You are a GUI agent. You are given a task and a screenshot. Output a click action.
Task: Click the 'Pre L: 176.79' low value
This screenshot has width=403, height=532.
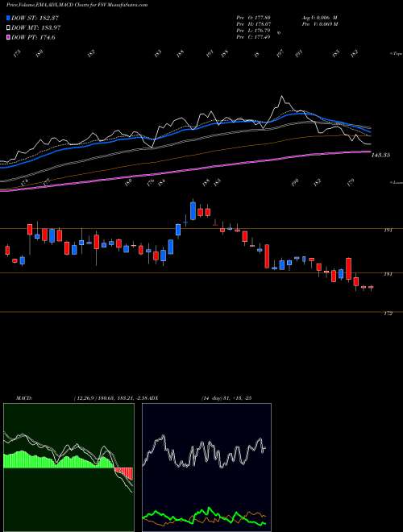[253, 30]
